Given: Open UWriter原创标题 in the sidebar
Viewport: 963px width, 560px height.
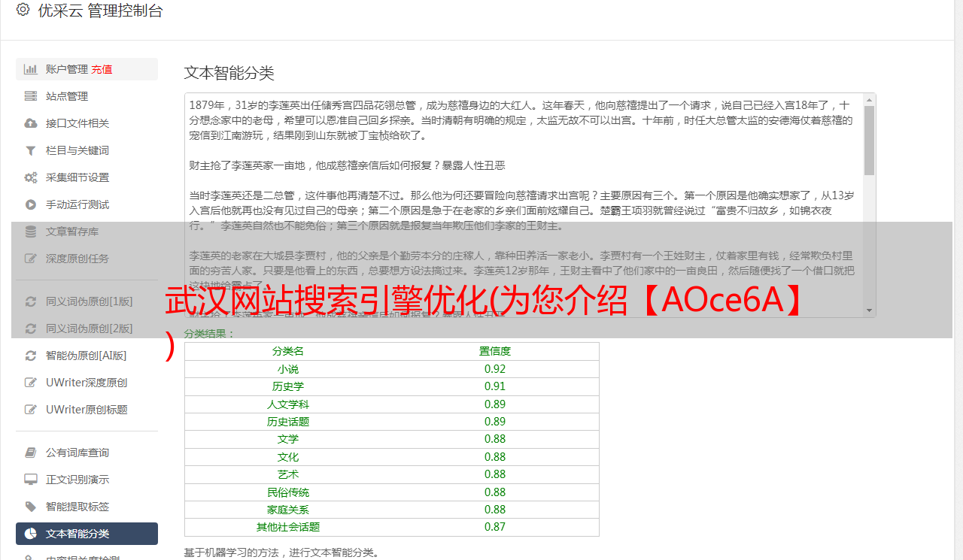Looking at the screenshot, I should click(87, 410).
